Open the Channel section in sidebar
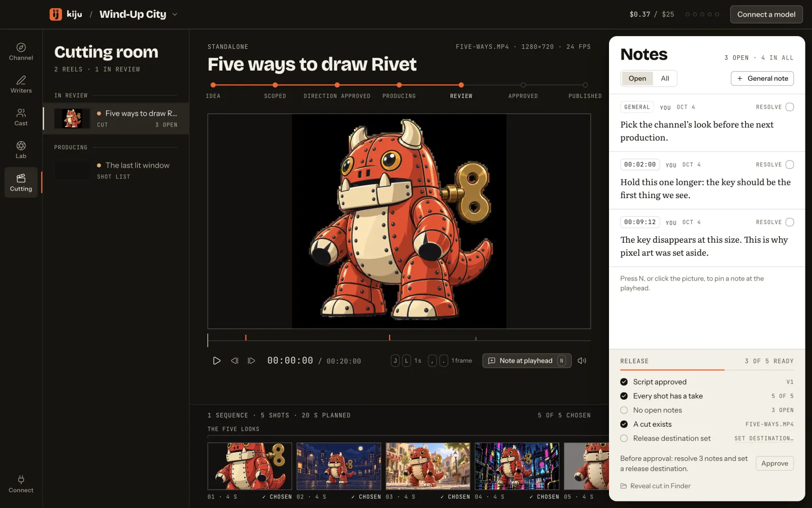Screen dimensions: 812x508 pyautogui.click(x=21, y=52)
